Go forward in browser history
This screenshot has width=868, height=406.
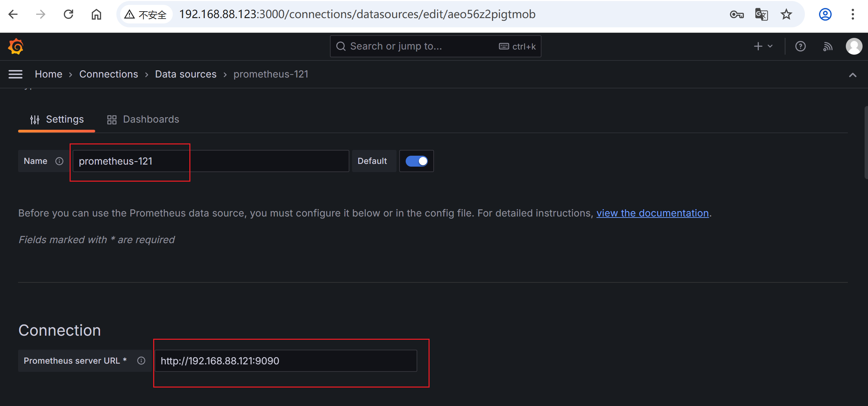[x=41, y=14]
